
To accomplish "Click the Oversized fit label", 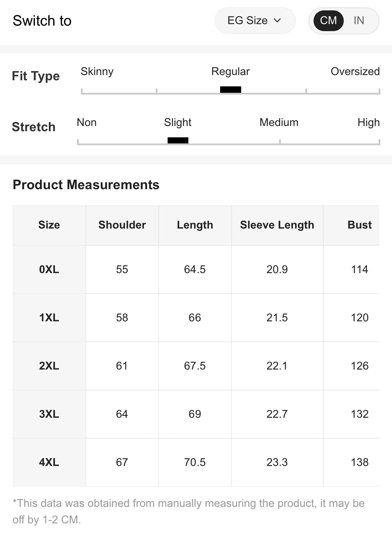I will click(355, 71).
